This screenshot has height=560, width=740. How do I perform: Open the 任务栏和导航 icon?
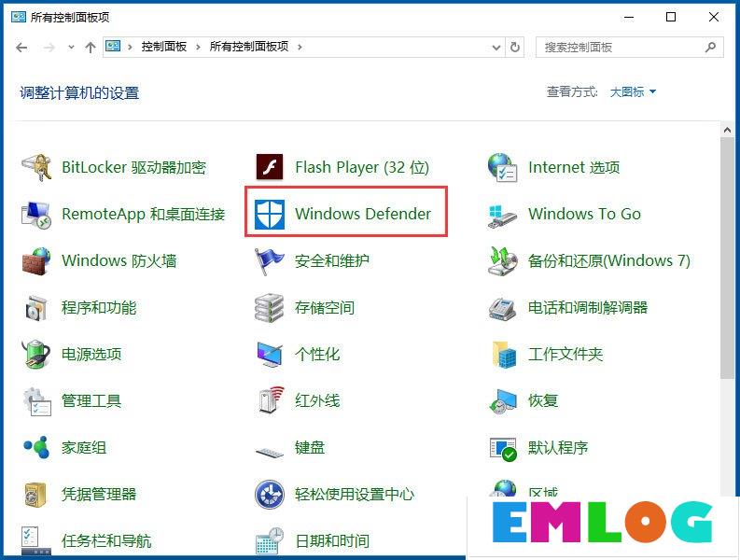[36, 541]
